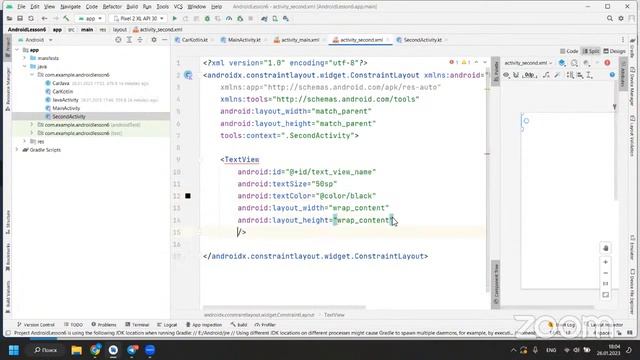The height and width of the screenshot is (360, 640).
Task: Click red error indicator in design toolbar
Action: pos(607,63)
